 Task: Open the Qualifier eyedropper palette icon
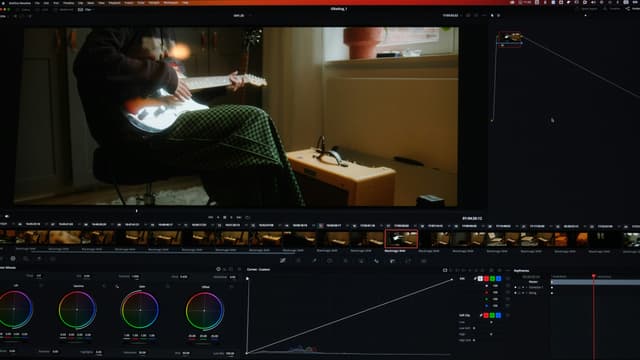pos(314,260)
